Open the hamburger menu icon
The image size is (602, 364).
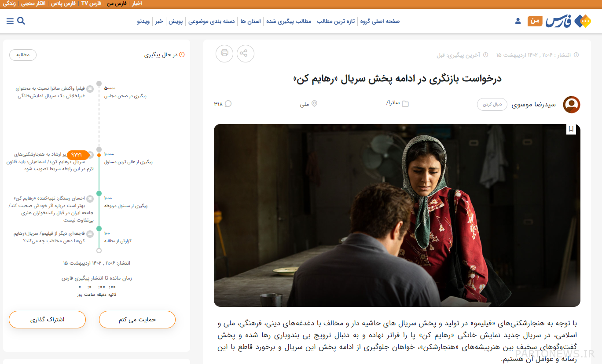(10, 21)
